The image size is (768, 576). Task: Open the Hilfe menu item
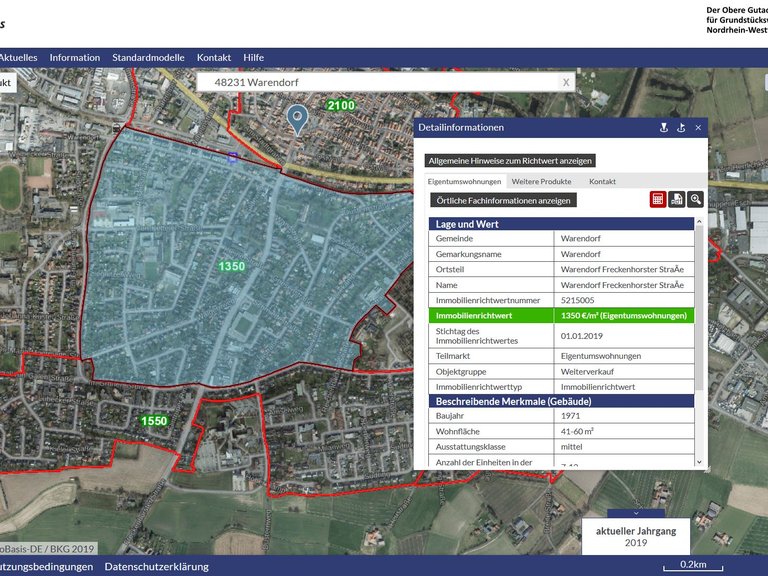tap(254, 58)
